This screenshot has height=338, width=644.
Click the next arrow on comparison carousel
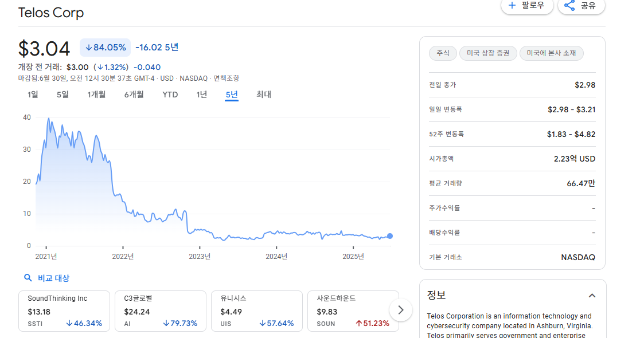[400, 310]
